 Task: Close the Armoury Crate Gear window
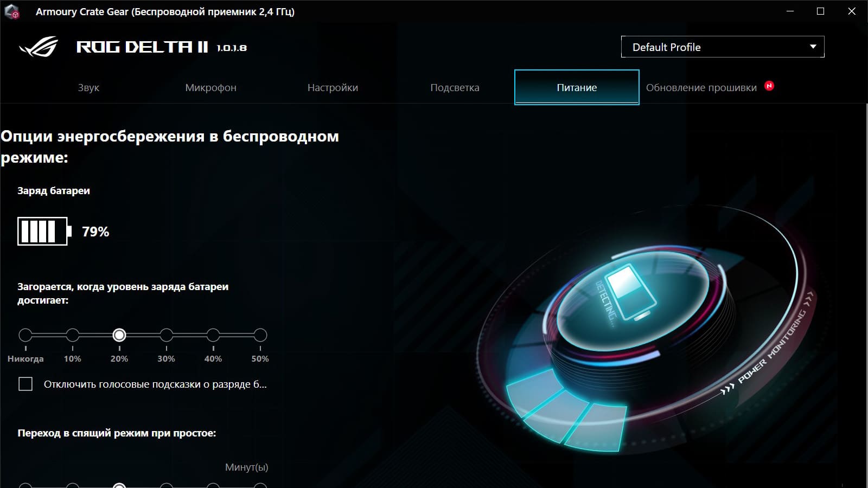tap(852, 11)
